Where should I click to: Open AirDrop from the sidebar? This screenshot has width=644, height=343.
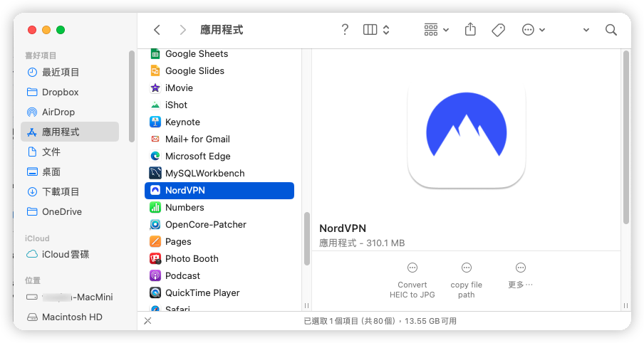[x=70, y=112]
